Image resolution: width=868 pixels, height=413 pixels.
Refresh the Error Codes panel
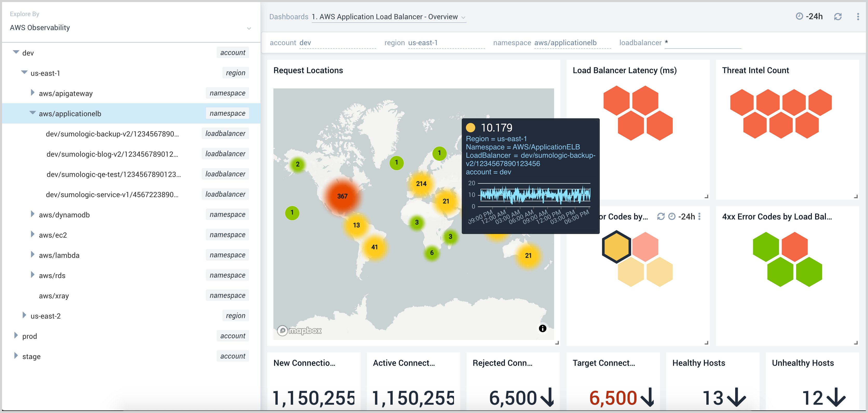click(x=660, y=216)
